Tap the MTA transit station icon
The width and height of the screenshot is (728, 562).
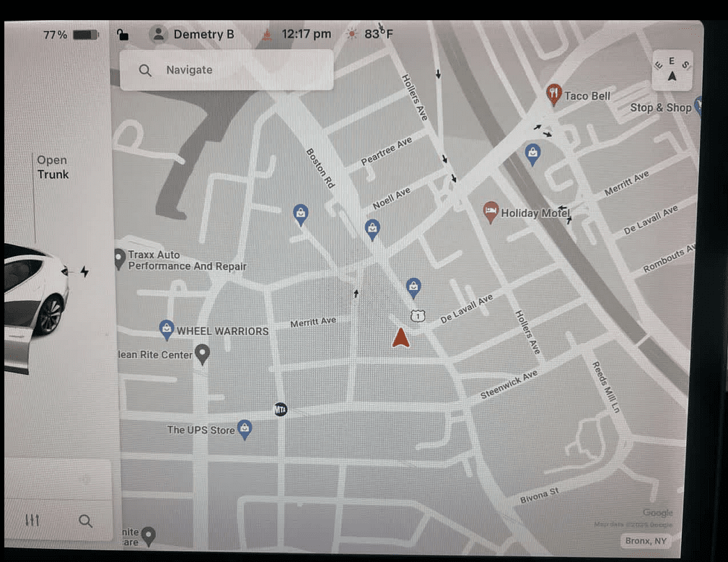pos(281,409)
